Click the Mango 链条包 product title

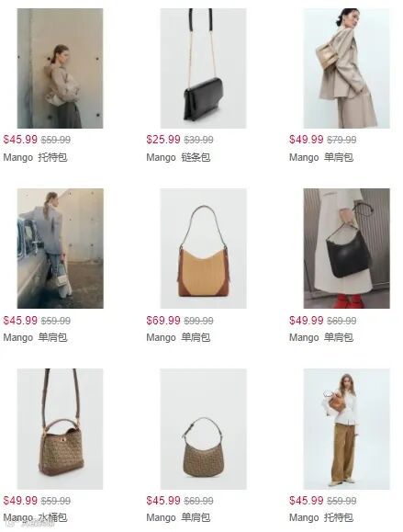pos(178,157)
